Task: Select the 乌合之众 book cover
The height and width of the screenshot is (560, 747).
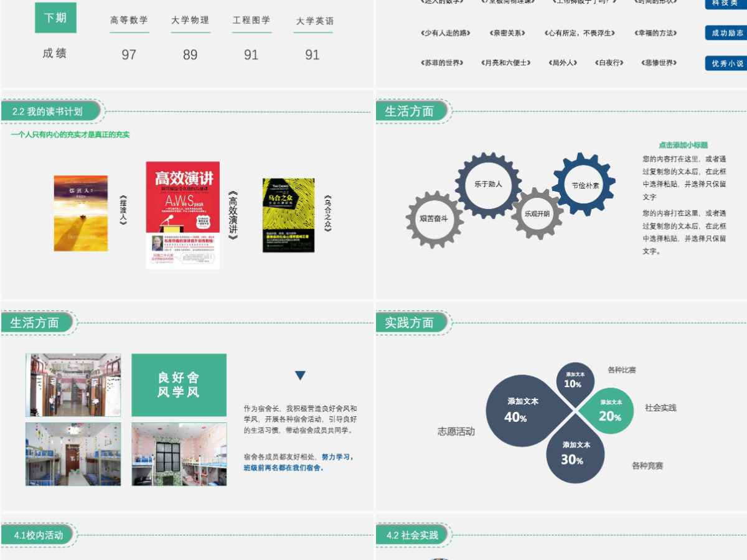Action: 288,215
